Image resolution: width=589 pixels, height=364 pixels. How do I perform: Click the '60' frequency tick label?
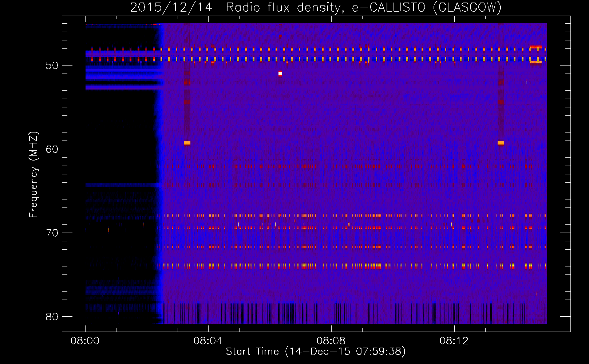pyautogui.click(x=52, y=149)
